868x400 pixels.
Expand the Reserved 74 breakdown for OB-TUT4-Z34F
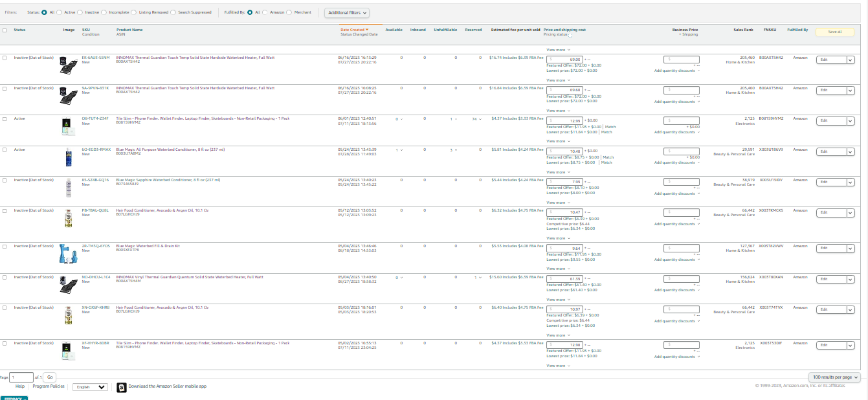tap(477, 119)
